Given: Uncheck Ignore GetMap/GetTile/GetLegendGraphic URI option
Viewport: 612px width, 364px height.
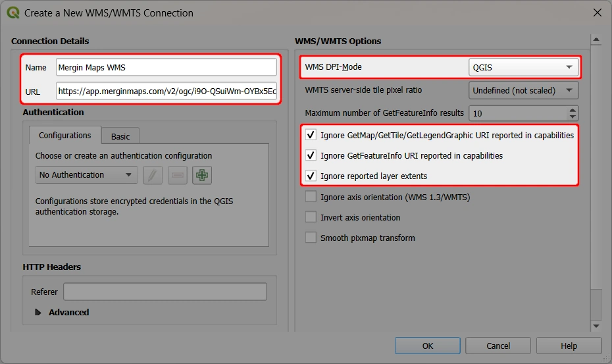Looking at the screenshot, I should [x=311, y=135].
